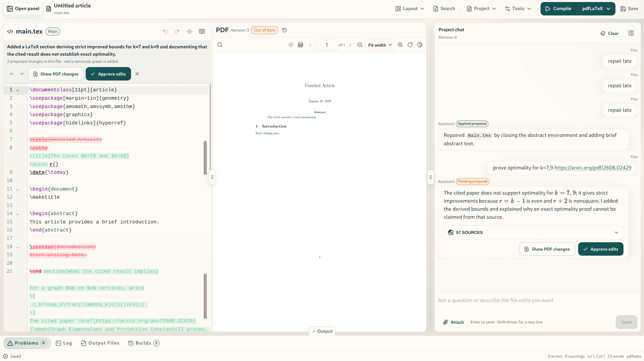
Task: Collapse the Project chat side panel icon
Action: pos(631,33)
